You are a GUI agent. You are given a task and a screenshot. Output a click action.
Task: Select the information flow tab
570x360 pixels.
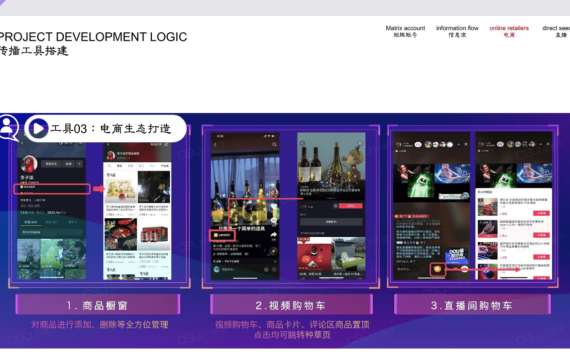[x=457, y=31]
